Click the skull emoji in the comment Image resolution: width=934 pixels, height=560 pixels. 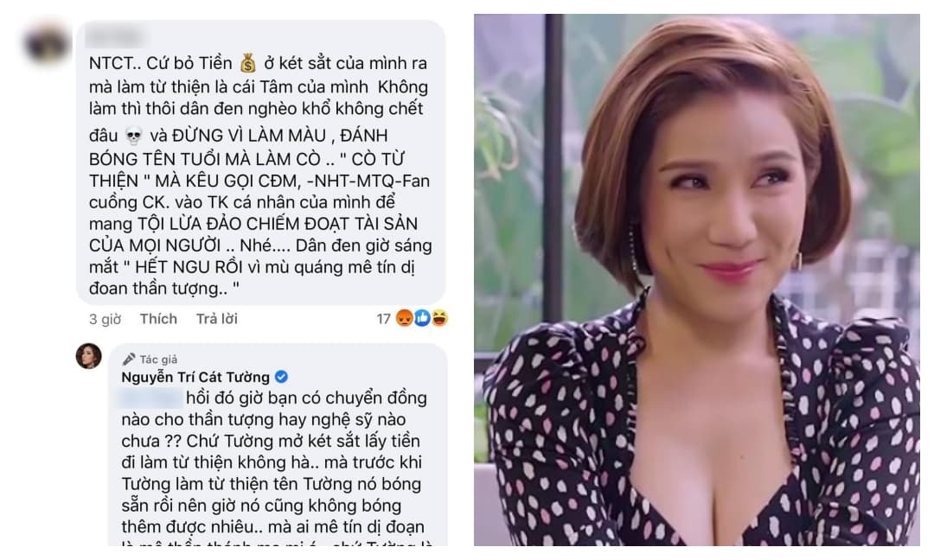pos(133,136)
